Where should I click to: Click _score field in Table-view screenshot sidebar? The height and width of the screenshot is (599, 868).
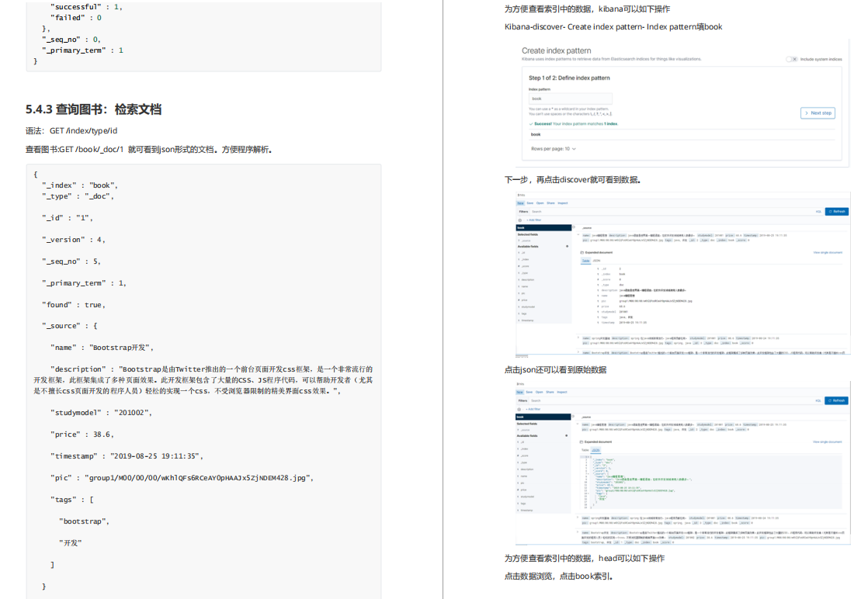click(525, 266)
